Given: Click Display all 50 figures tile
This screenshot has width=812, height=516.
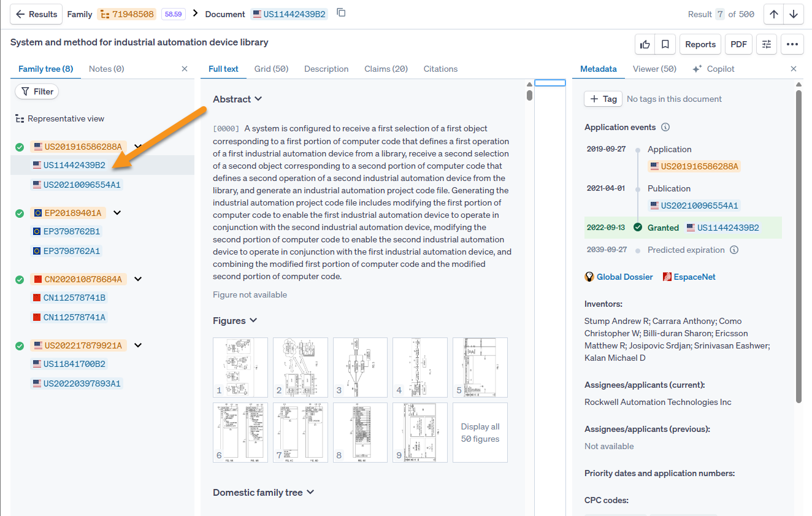Looking at the screenshot, I should pyautogui.click(x=480, y=433).
